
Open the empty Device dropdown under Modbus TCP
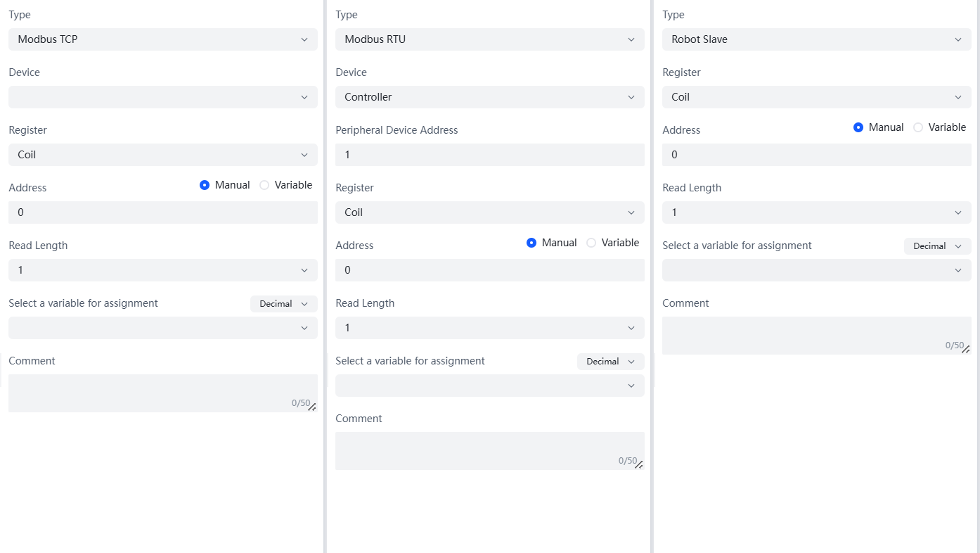162,97
